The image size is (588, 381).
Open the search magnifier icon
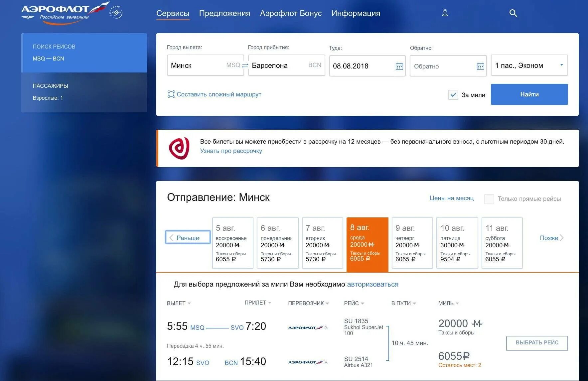513,13
